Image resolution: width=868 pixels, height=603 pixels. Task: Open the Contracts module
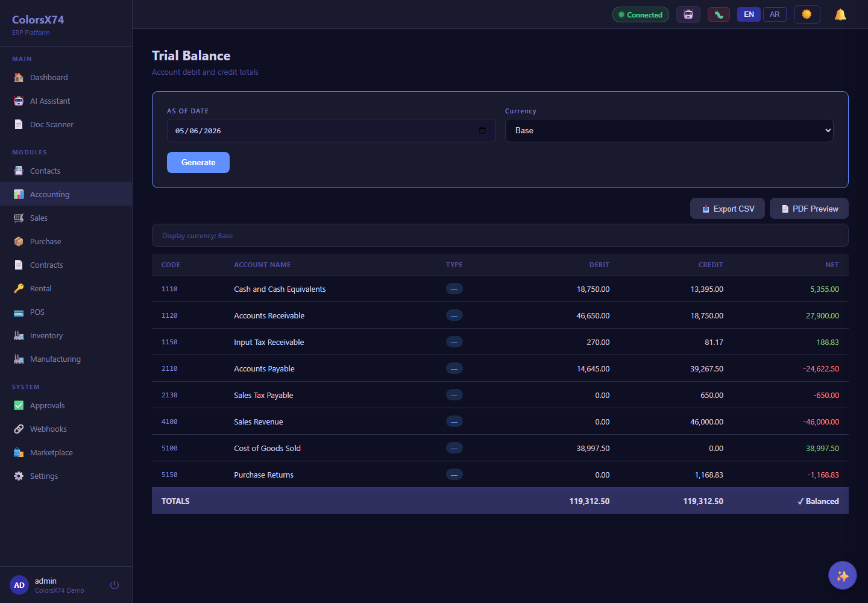pos(66,265)
